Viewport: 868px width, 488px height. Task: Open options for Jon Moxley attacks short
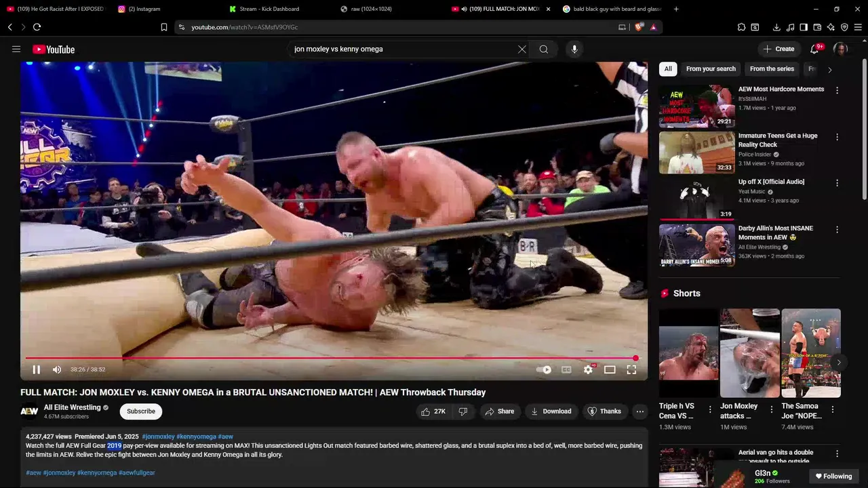[x=772, y=409]
